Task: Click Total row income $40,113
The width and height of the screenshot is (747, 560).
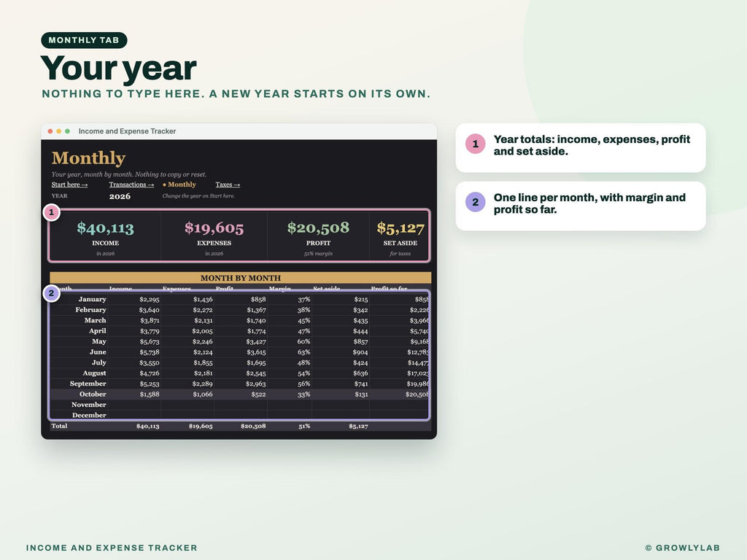Action: click(x=147, y=426)
